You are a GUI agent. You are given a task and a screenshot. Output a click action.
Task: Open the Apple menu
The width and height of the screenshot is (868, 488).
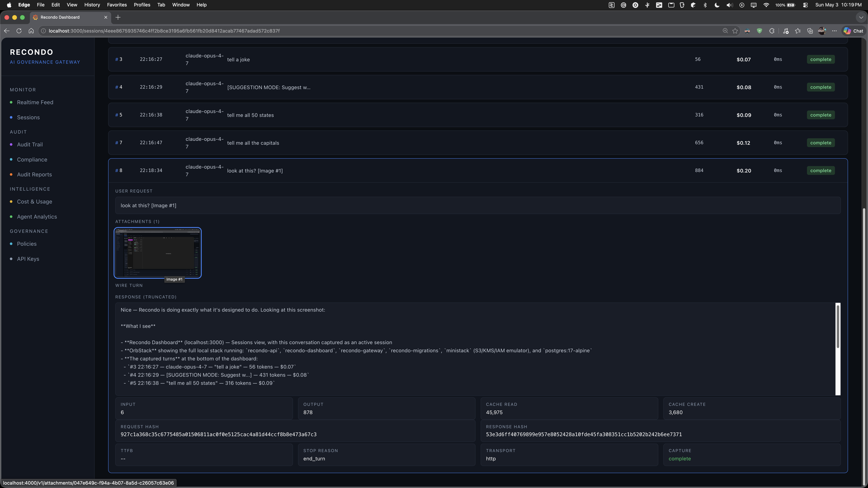coord(9,5)
